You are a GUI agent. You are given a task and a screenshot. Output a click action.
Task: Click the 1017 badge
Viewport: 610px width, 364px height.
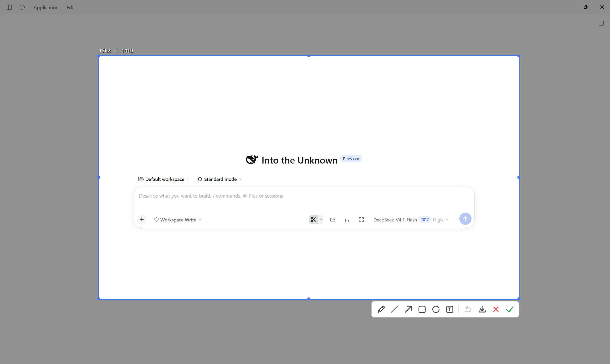[x=425, y=220]
